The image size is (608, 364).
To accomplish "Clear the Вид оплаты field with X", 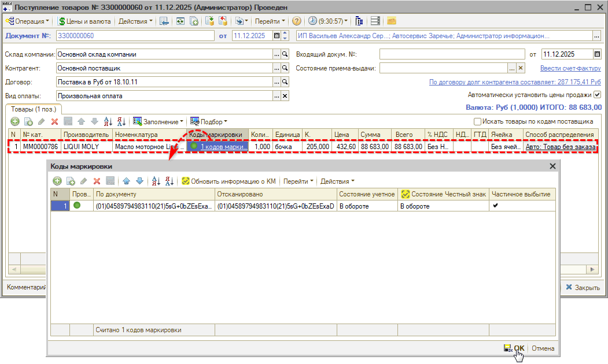I will tap(285, 96).
